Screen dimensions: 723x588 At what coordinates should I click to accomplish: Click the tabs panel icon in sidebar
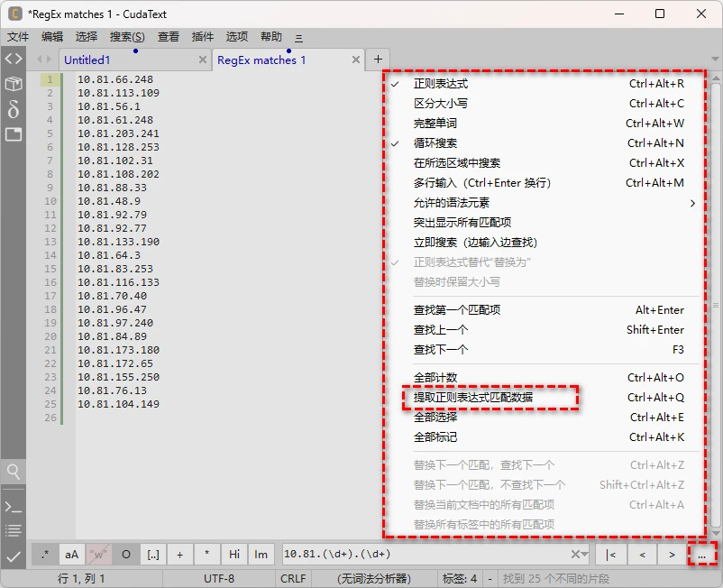[x=13, y=134]
